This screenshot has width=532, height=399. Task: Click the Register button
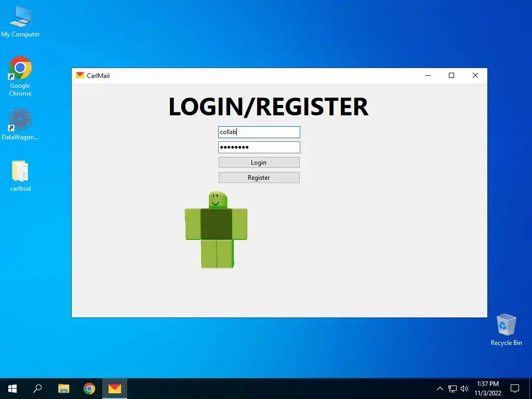[259, 178]
